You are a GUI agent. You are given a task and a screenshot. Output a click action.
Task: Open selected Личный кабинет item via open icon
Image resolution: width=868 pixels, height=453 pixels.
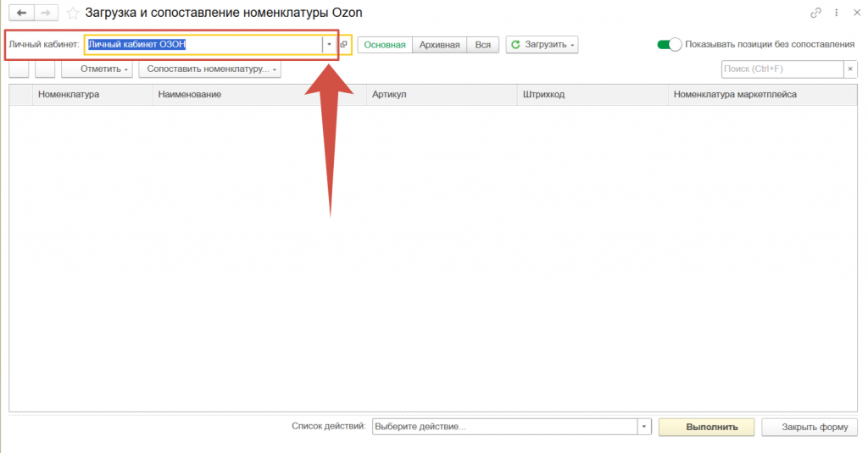(x=344, y=45)
